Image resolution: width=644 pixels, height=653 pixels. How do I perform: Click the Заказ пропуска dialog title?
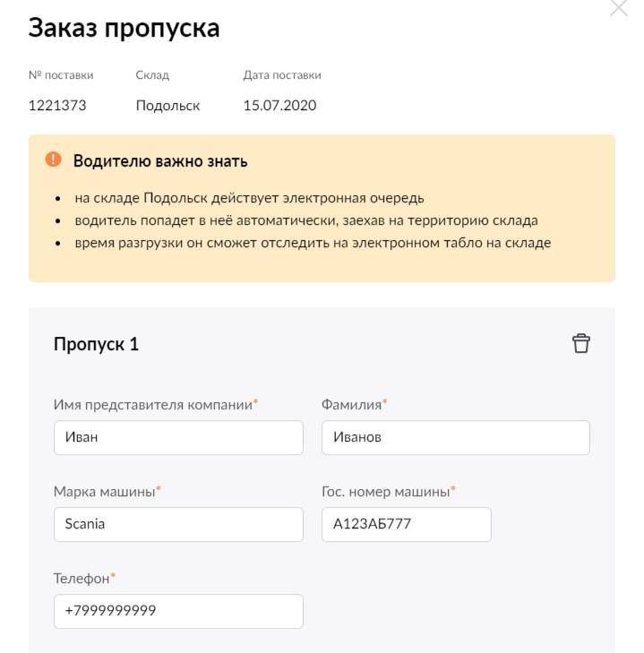(x=125, y=29)
